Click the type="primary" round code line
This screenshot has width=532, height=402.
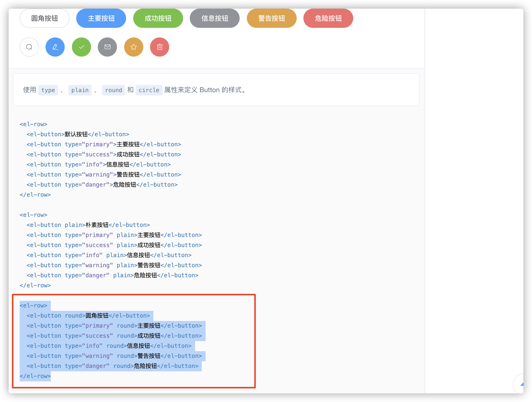(x=114, y=326)
